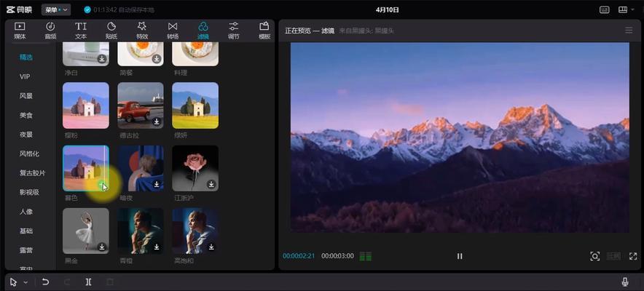
Task: Download the 黑金 filter
Action: pos(102,247)
